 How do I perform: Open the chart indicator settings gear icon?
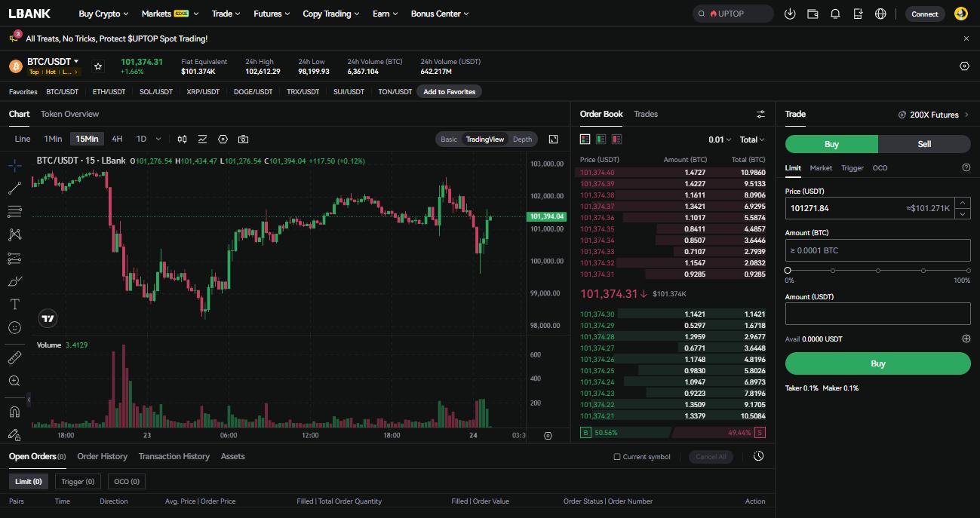[223, 139]
